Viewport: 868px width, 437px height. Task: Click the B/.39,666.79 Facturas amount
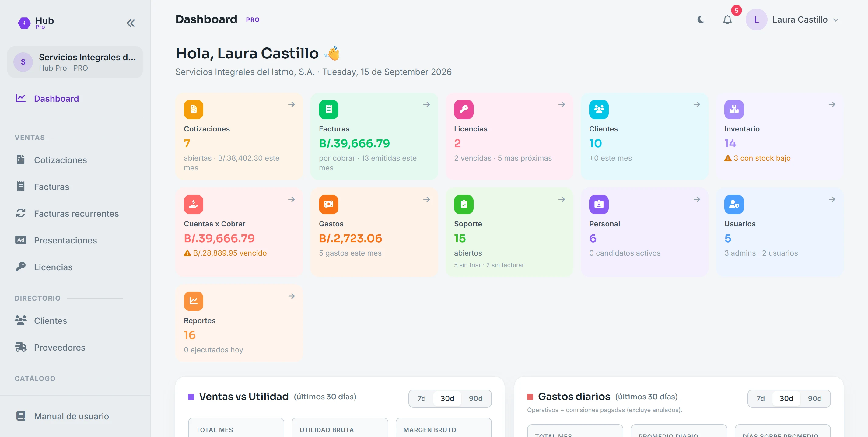[354, 144]
